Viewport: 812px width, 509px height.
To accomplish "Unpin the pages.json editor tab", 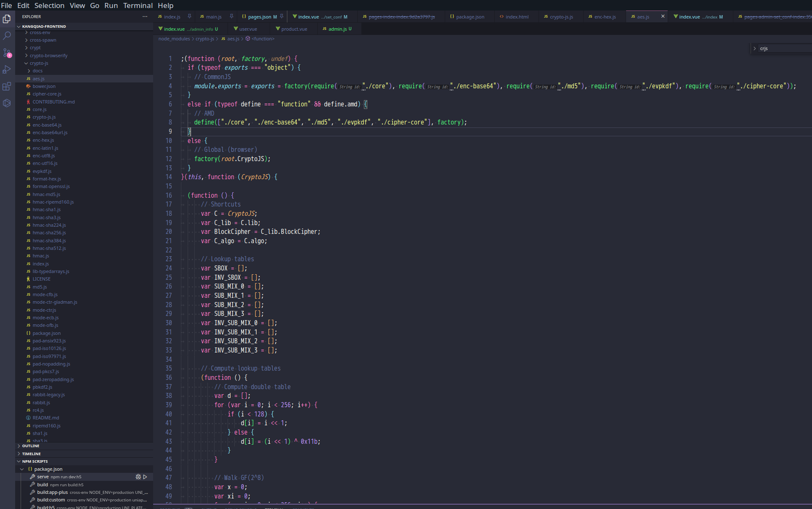I will 282,16.
